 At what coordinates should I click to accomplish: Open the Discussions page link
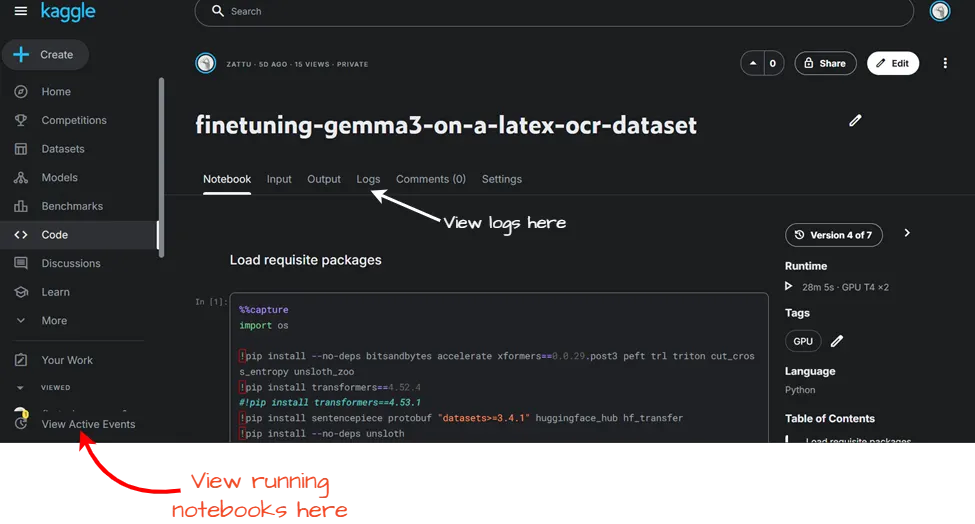click(x=71, y=264)
